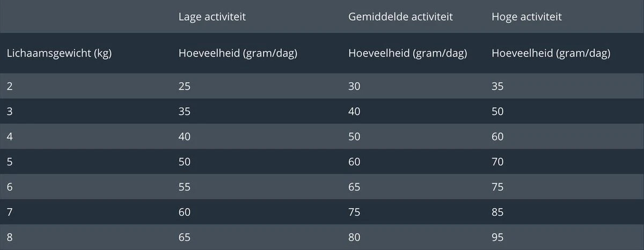The width and height of the screenshot is (644, 250).
Task: Click 'Hoeveelheid (gram/dag)' under Hoge activiteit
Action: pos(551,54)
